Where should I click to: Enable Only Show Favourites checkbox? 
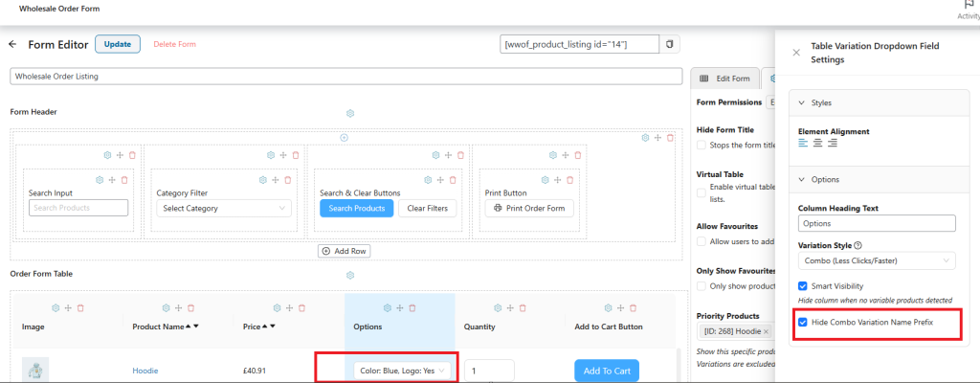pos(702,286)
